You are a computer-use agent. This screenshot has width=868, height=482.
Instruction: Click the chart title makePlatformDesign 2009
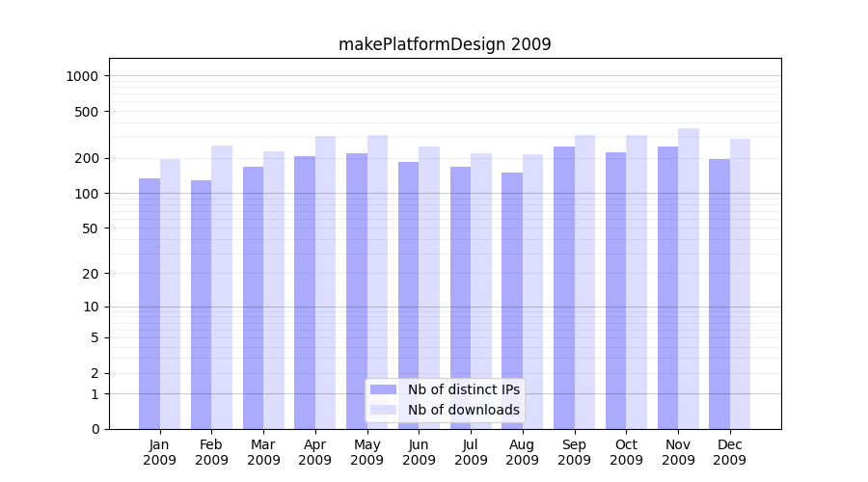pyautogui.click(x=445, y=44)
